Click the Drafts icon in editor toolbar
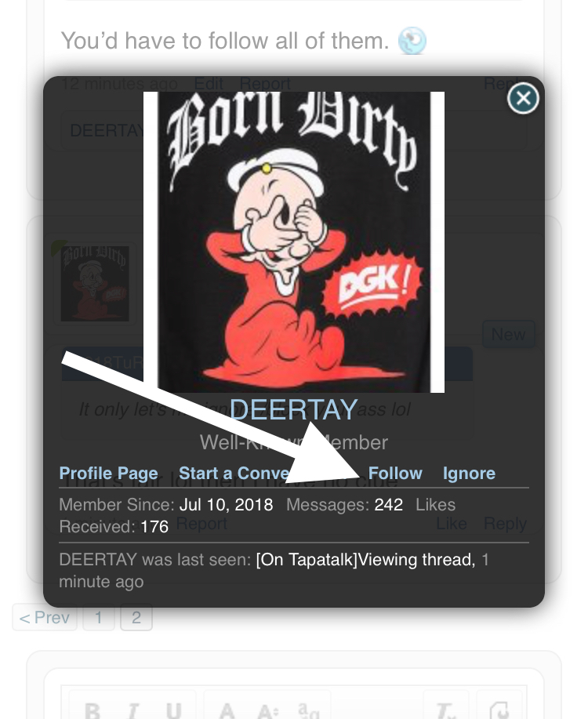This screenshot has height=719, width=588. tap(499, 709)
